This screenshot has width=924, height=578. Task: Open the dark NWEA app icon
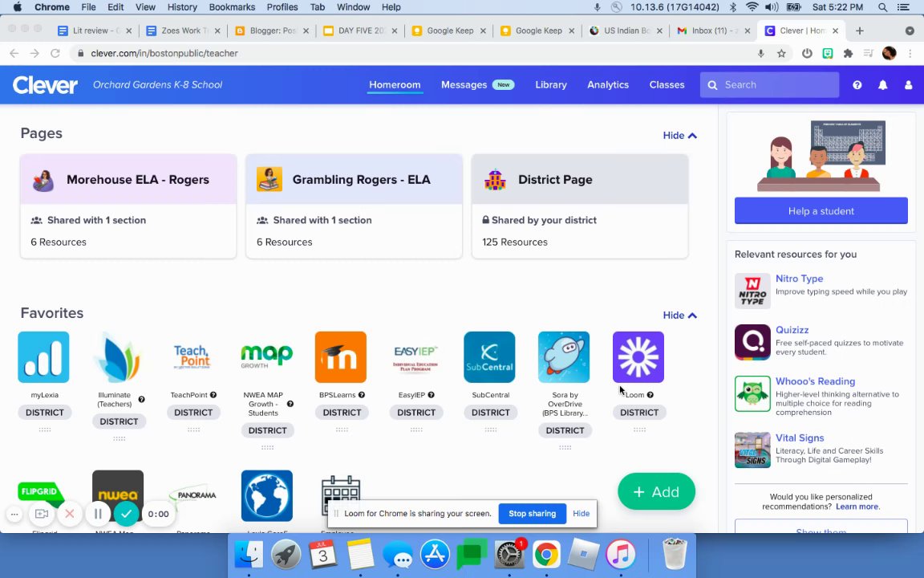point(118,495)
